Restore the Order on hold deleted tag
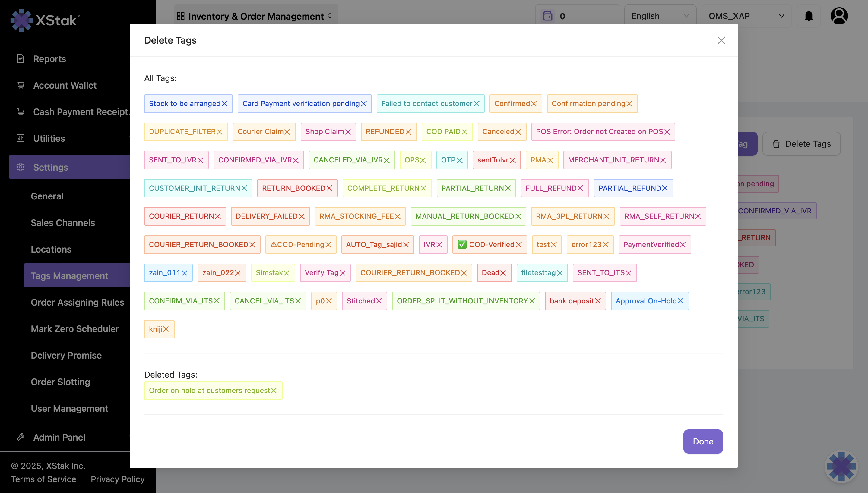This screenshot has height=493, width=868. 274,390
